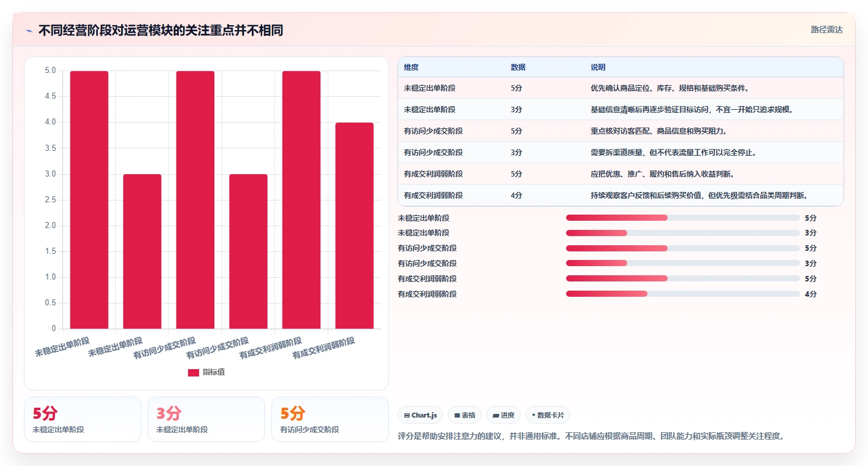Image resolution: width=868 pixels, height=466 pixels.
Task: Click 有成交利润弱阶段 progress bar showing 4分
Action: [x=683, y=294]
